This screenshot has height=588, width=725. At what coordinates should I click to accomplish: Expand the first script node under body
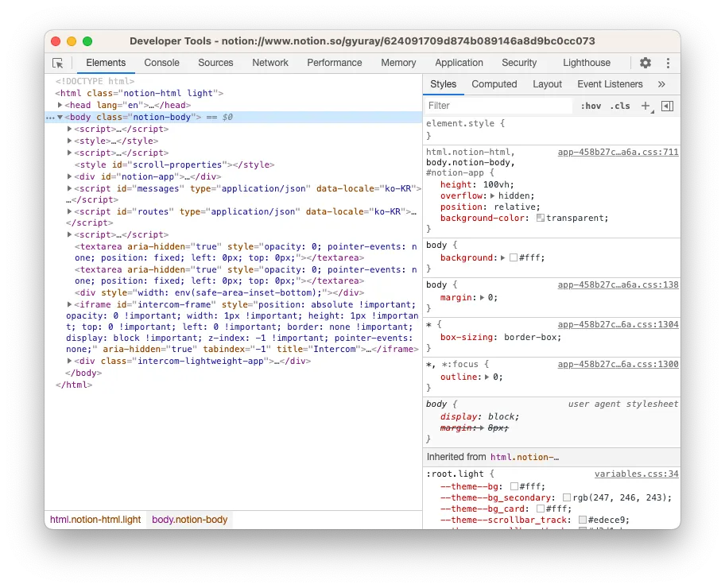(x=69, y=129)
